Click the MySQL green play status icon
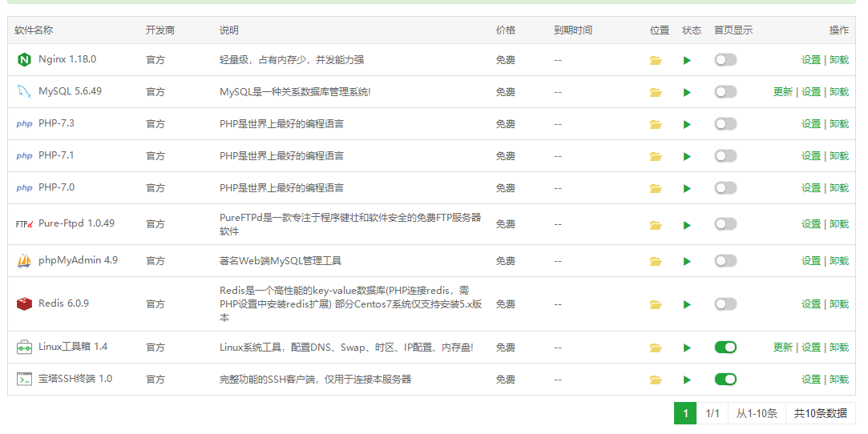 (687, 92)
